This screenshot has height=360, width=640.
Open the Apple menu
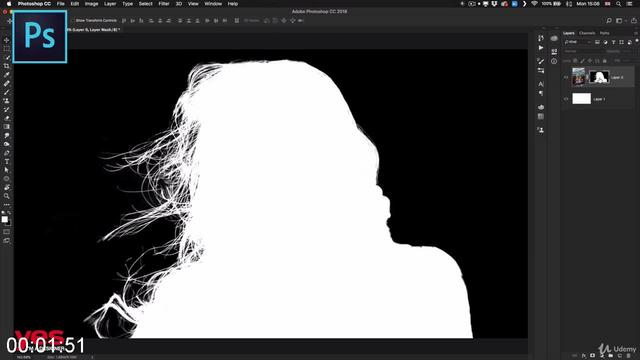(9, 4)
